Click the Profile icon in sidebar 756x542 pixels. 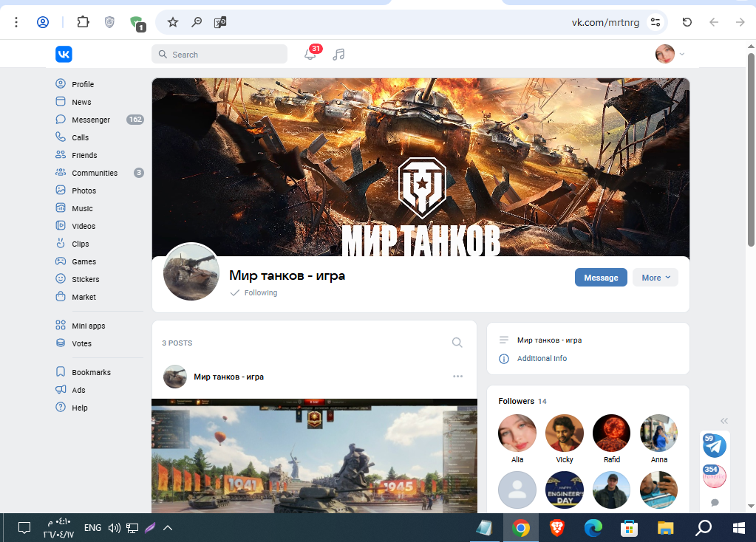(61, 84)
